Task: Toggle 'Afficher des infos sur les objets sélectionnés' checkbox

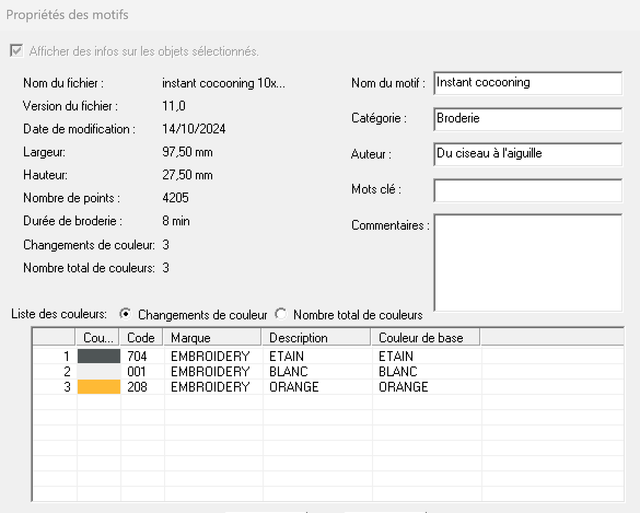Action: tap(15, 51)
